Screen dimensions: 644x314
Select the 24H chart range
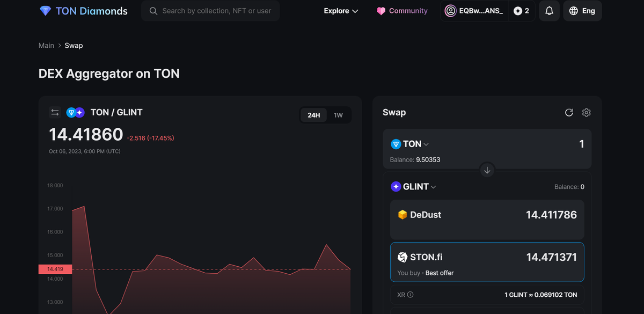tap(314, 115)
